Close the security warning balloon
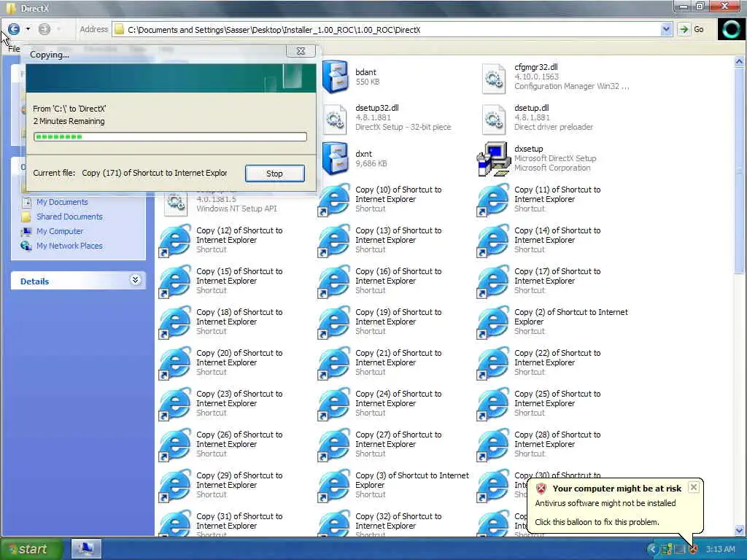The width and height of the screenshot is (747, 560). coord(694,487)
